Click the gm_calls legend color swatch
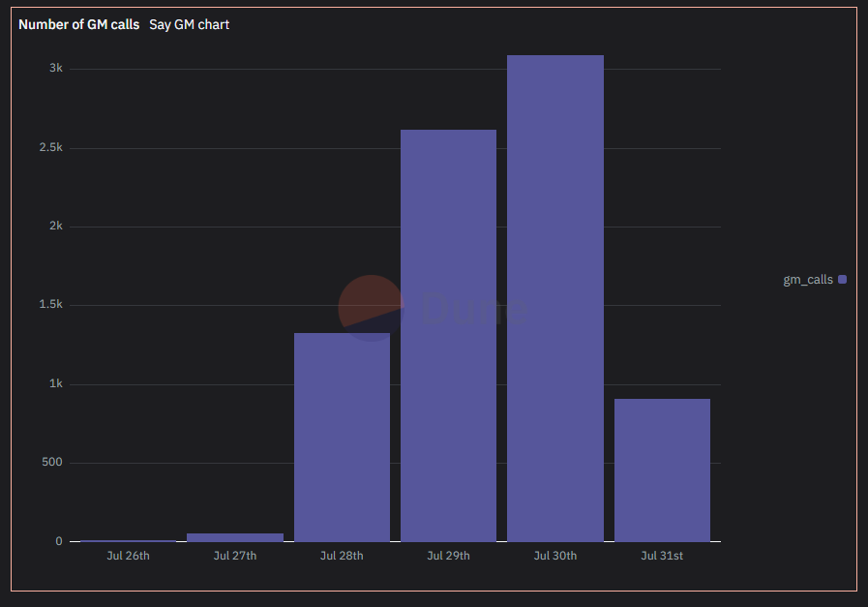868x607 pixels. pyautogui.click(x=842, y=280)
